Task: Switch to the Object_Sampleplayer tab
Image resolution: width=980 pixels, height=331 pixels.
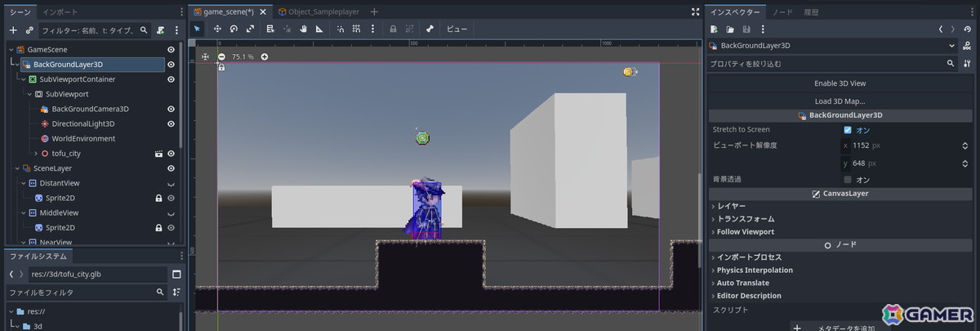Action: (x=319, y=12)
